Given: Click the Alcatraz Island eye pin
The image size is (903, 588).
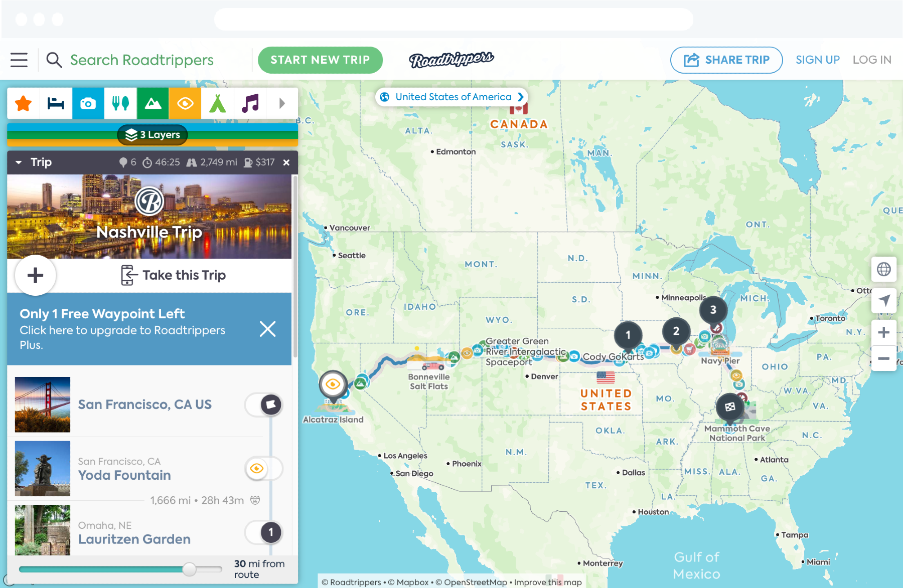Looking at the screenshot, I should pos(333,384).
